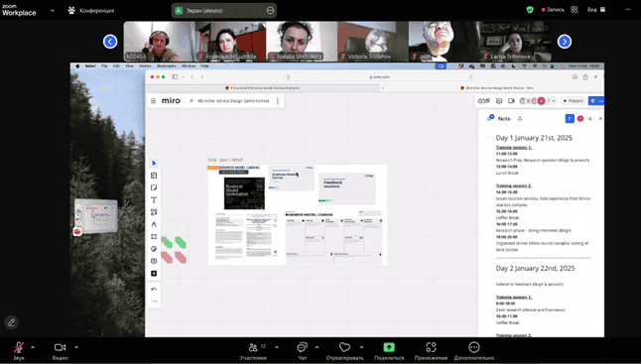Open the Конференция dropdown arrow in Zoom
The image size is (641, 364).
tap(52, 10)
